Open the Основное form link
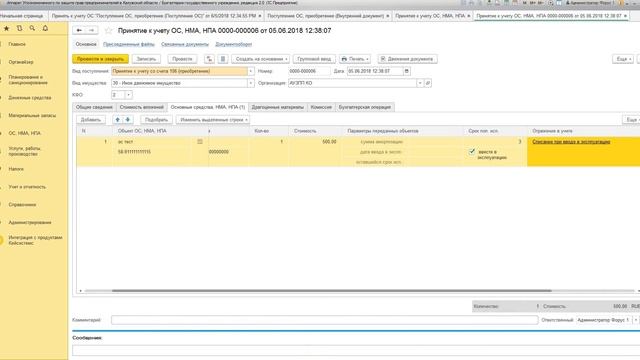640x360 pixels. click(x=86, y=44)
